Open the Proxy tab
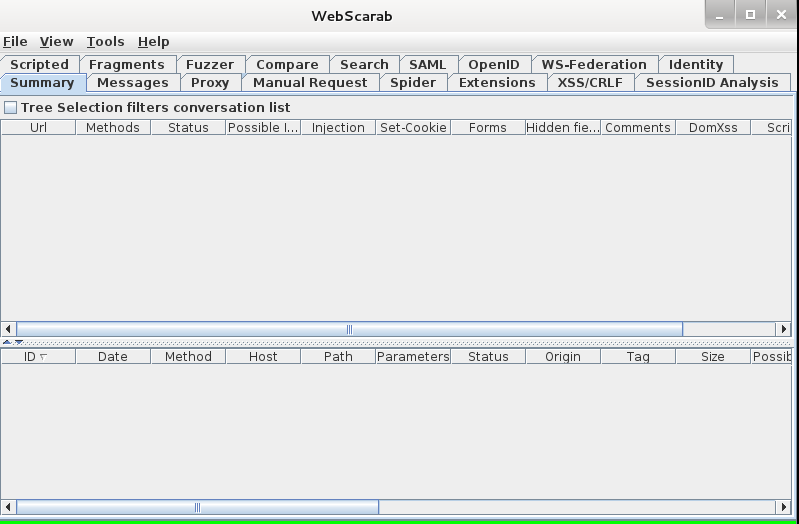This screenshot has height=524, width=799. point(210,83)
